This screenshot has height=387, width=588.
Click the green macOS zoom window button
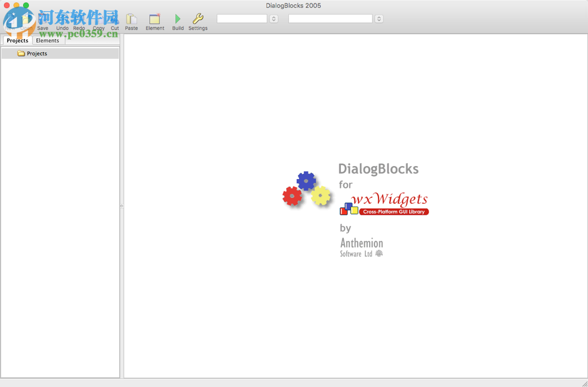(26, 5)
